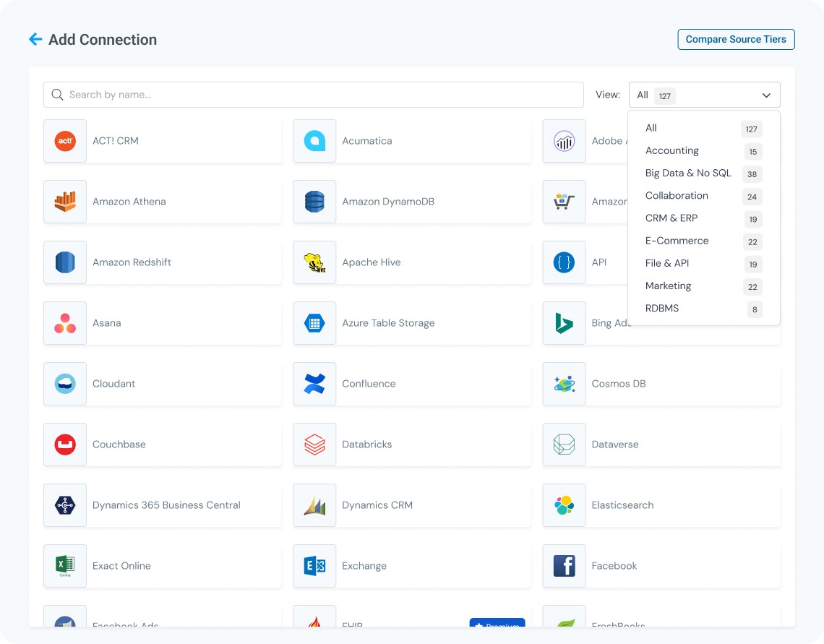
Task: Focus the Search by name field
Action: 313,95
